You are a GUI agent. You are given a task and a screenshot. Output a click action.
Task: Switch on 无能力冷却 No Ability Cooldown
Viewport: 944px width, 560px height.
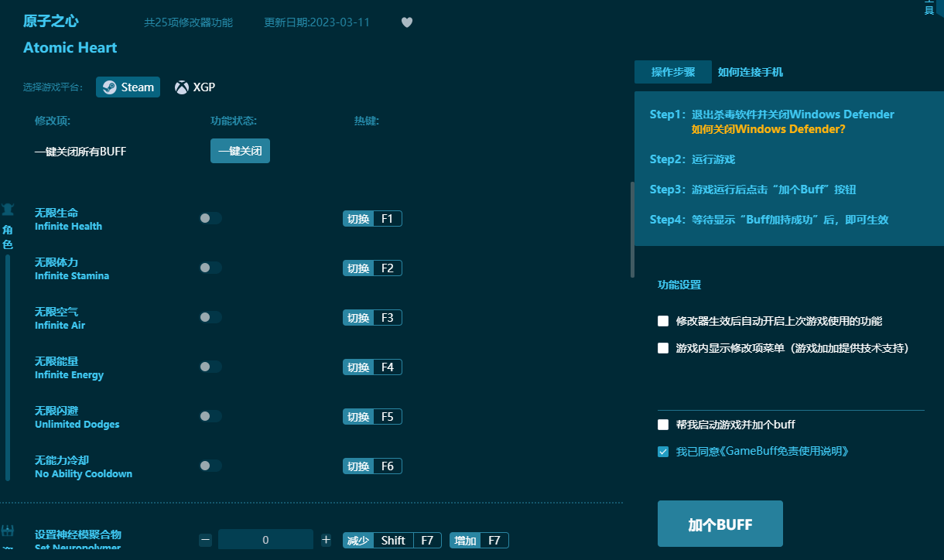click(x=210, y=466)
